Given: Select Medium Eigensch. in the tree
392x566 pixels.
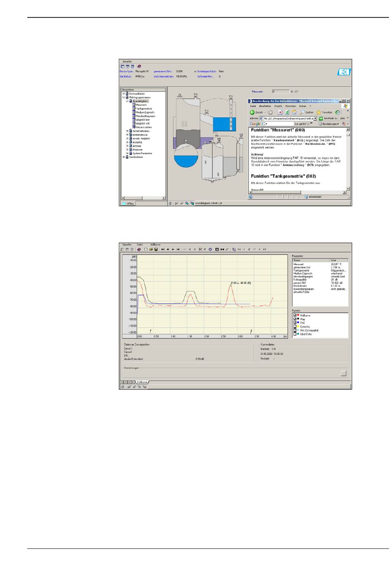Looking at the screenshot, I should point(145,112).
